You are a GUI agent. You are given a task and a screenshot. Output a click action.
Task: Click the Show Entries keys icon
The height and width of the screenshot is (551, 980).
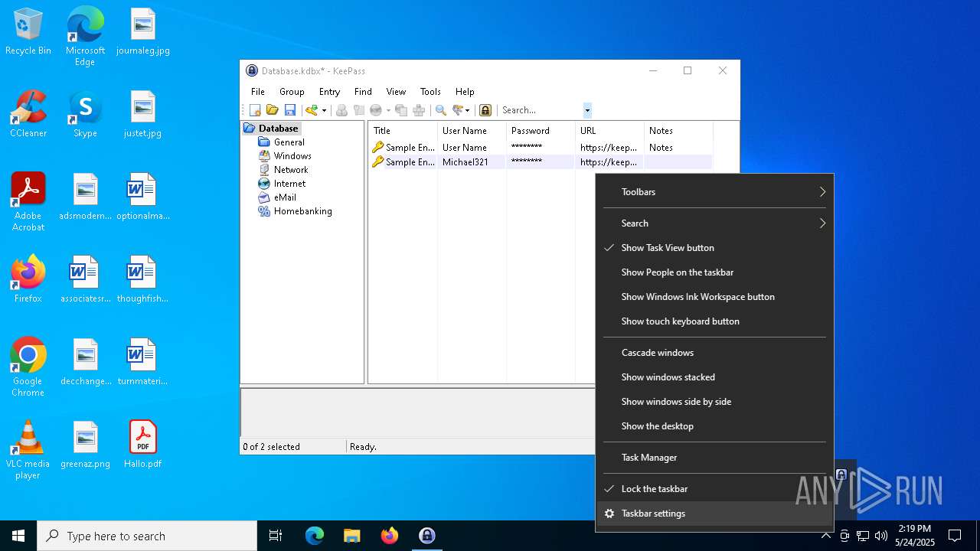[458, 110]
